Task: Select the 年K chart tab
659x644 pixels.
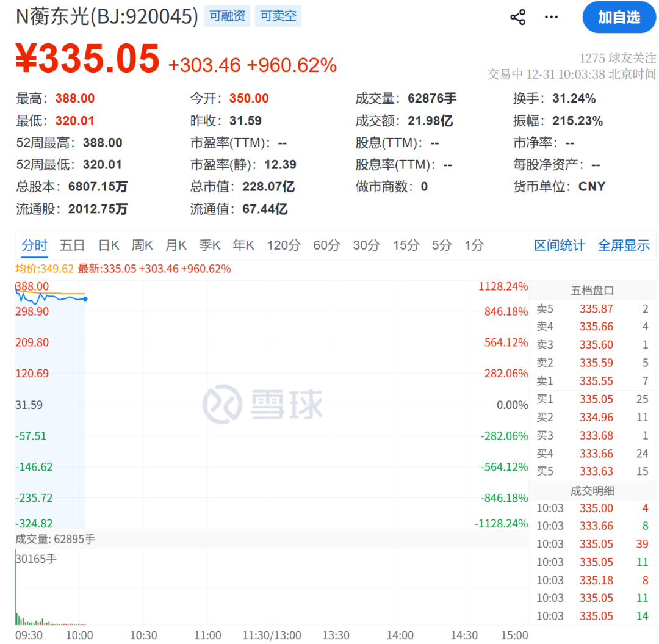Action: click(243, 245)
